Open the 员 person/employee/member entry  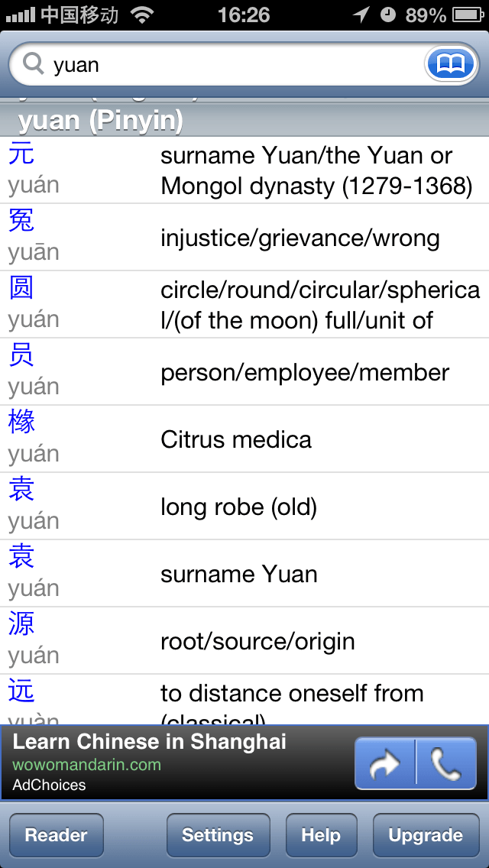244,372
